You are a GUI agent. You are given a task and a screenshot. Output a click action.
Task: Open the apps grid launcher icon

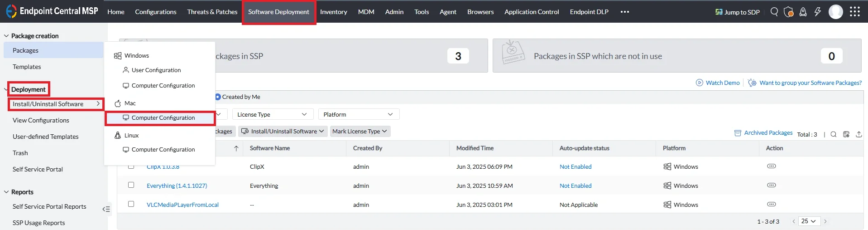[x=855, y=12]
